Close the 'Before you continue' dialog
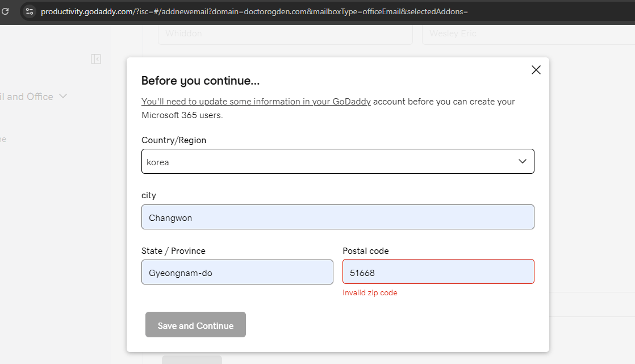 pos(536,70)
